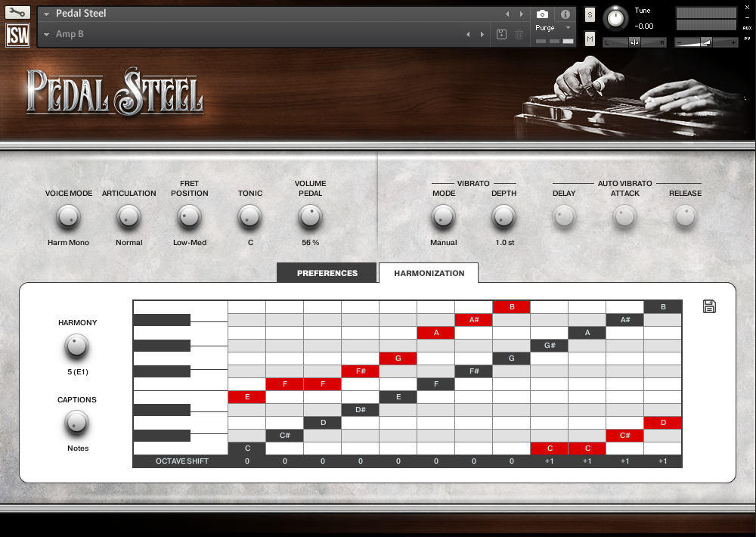The width and height of the screenshot is (756, 537).
Task: Select the HARMONIZATION tab
Action: click(x=428, y=272)
